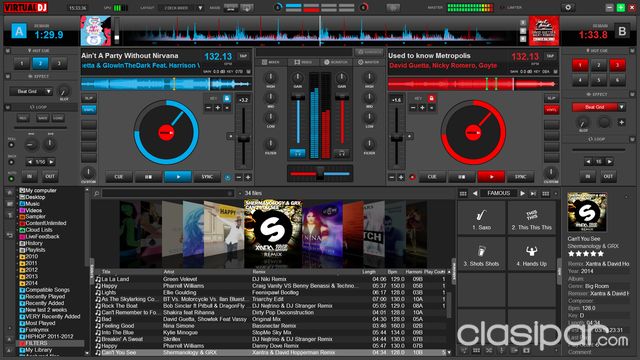Toggle the SLIP mode on deck B
Viewport: 640px width, 360px height.
(x=551, y=98)
